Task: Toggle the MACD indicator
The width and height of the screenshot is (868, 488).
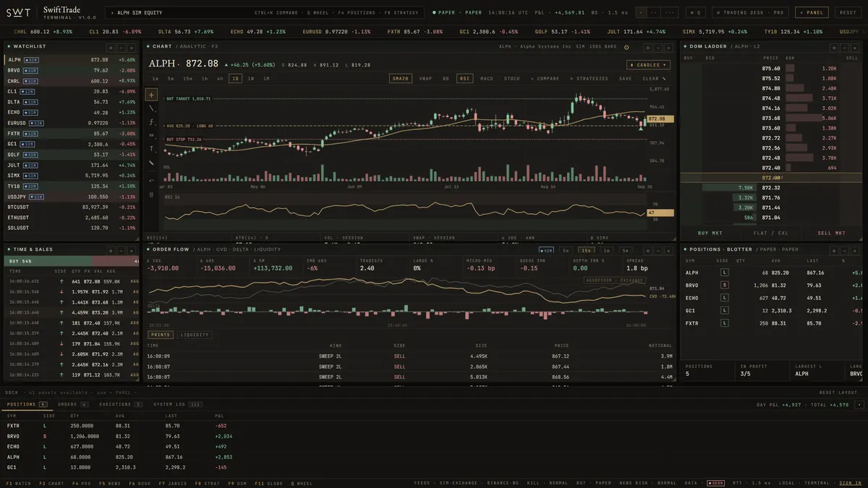Action: 487,78
